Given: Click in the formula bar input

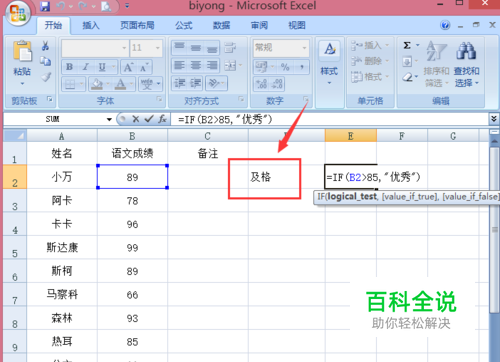Looking at the screenshot, I should pos(329,119).
